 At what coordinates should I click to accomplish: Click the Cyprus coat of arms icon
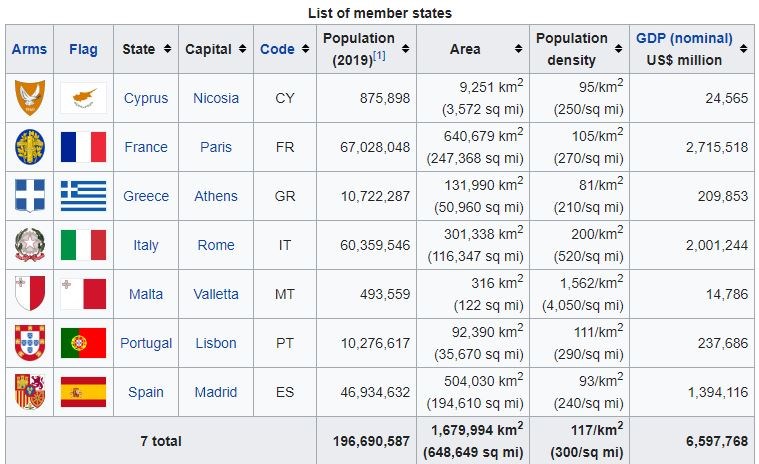click(x=29, y=98)
